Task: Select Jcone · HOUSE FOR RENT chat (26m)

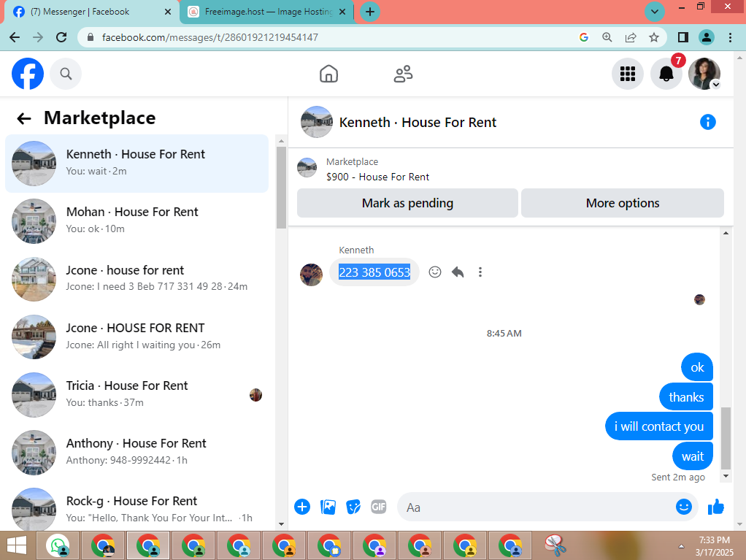Action: coord(136,337)
